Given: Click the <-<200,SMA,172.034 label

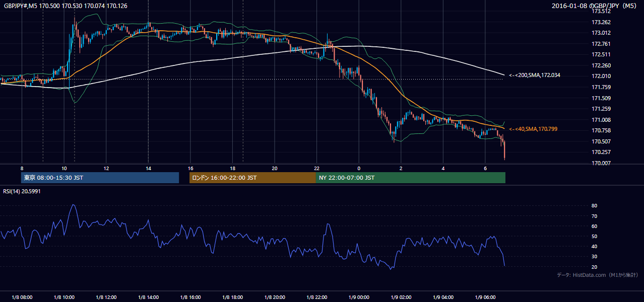Looking at the screenshot, I should [x=534, y=75].
